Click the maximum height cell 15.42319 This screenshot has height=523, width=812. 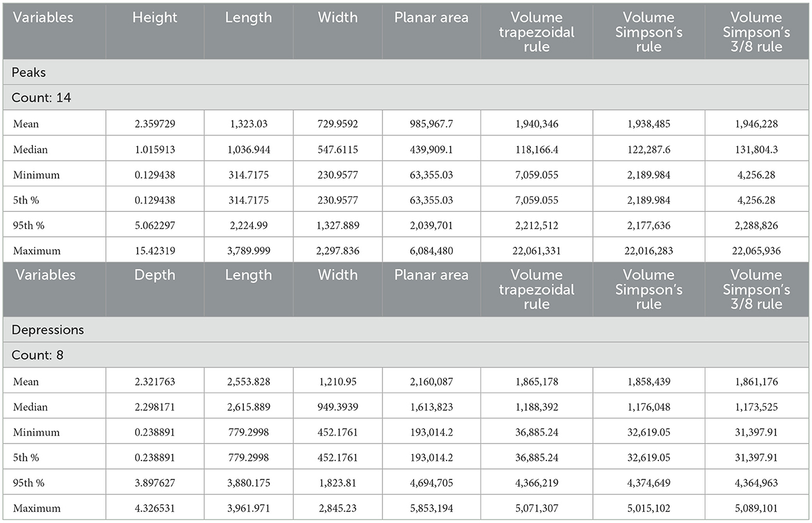pyautogui.click(x=155, y=251)
